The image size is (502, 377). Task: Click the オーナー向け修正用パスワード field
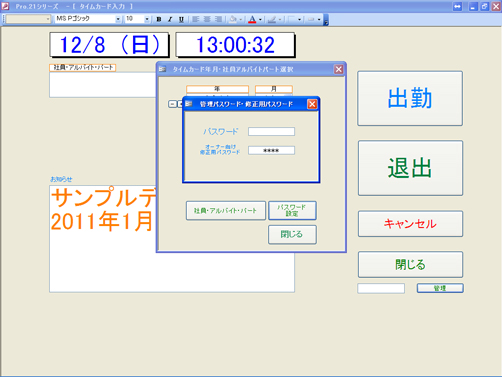[x=271, y=150]
